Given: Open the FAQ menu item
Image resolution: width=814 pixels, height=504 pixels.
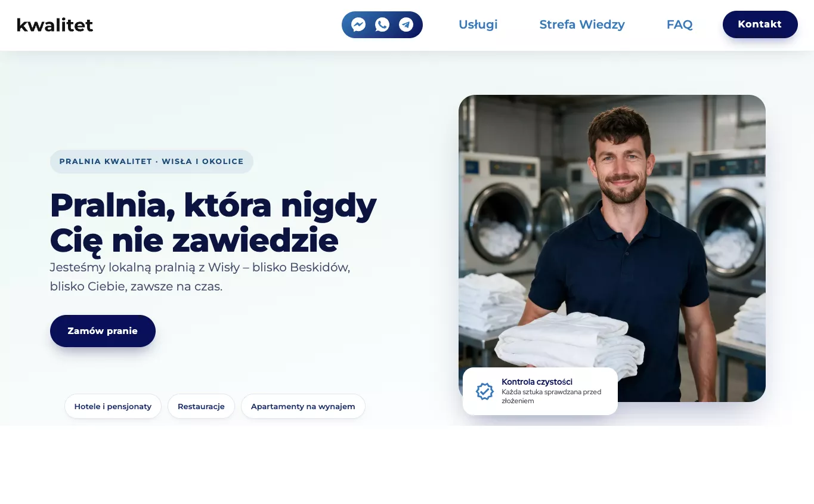Looking at the screenshot, I should point(679,24).
